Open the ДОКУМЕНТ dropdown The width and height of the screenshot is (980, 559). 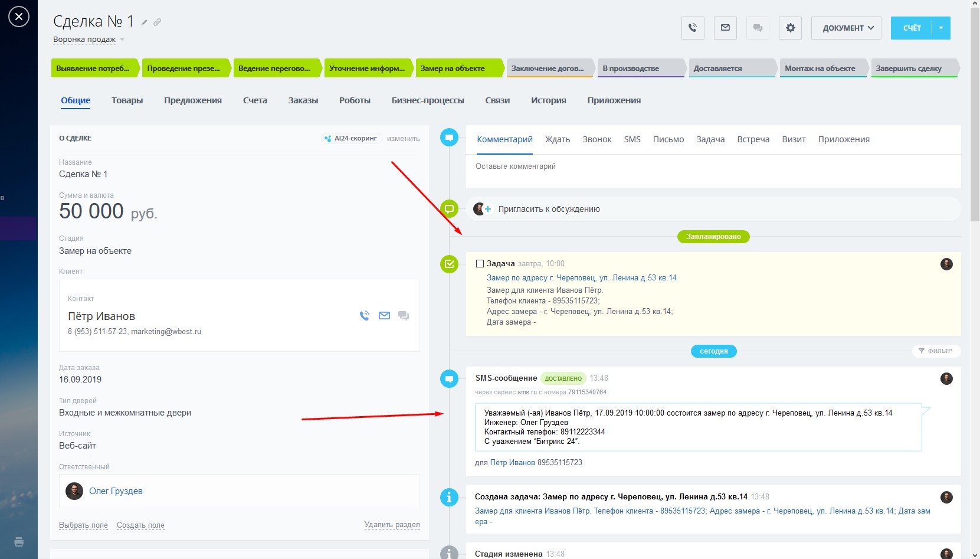[x=846, y=28]
